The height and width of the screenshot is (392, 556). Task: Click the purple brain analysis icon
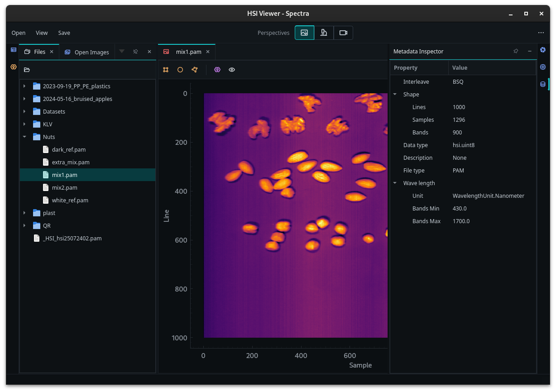coord(217,70)
